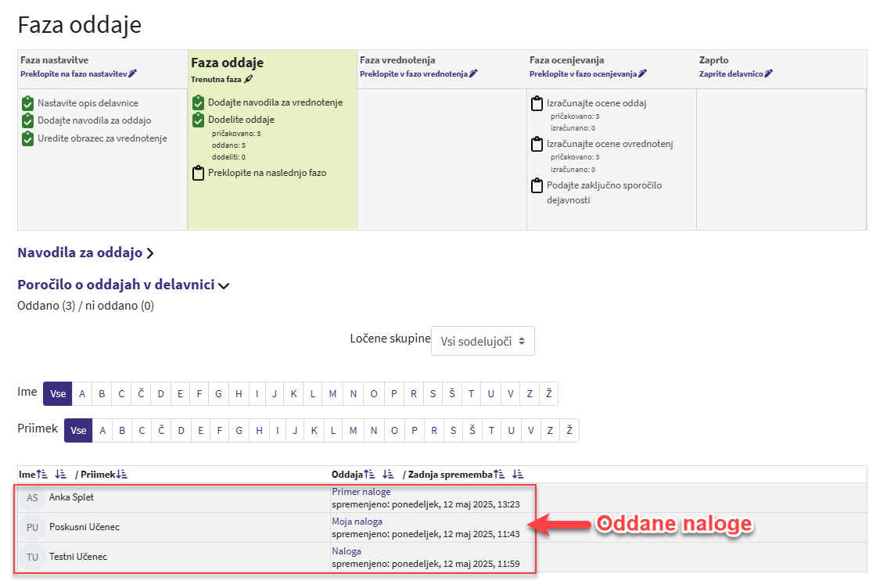Sort descending by Priimek column
The image size is (887, 588).
[x=121, y=475]
